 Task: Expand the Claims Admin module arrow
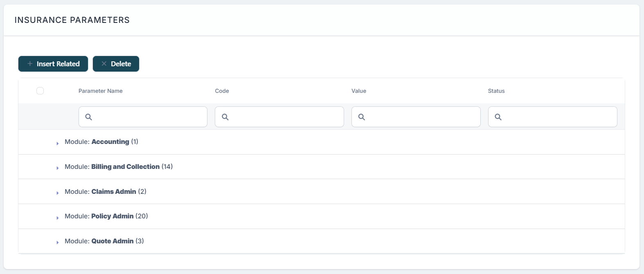[58, 193]
